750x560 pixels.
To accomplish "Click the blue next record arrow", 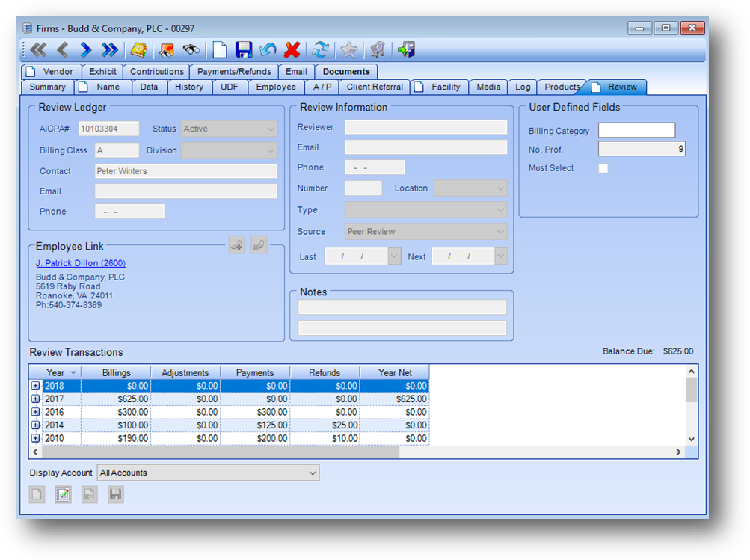I will 86,50.
